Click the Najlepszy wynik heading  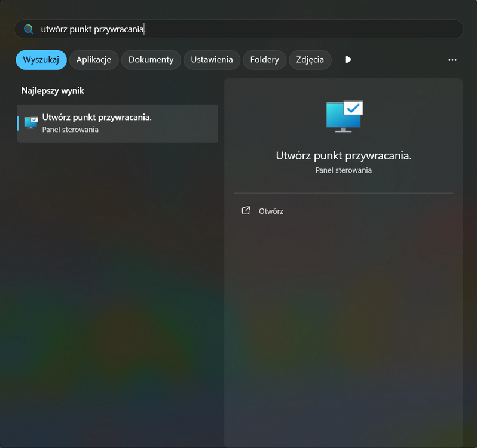tap(53, 91)
